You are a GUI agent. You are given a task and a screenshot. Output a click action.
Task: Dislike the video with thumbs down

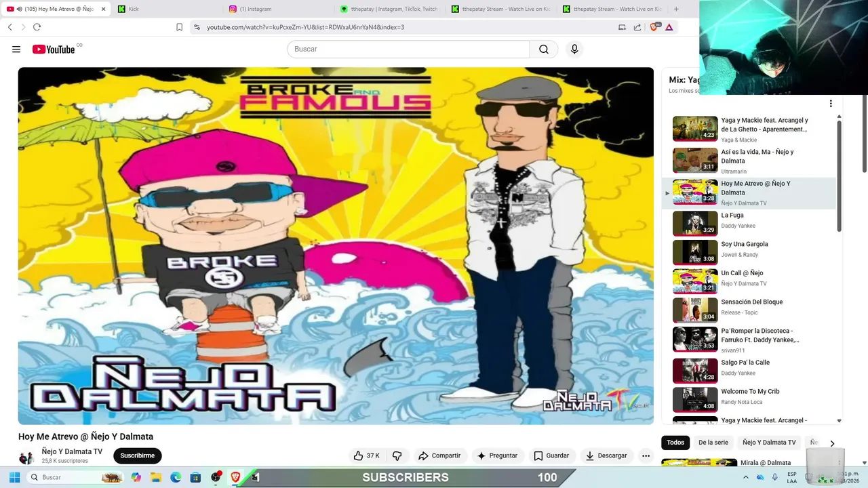[x=397, y=455]
